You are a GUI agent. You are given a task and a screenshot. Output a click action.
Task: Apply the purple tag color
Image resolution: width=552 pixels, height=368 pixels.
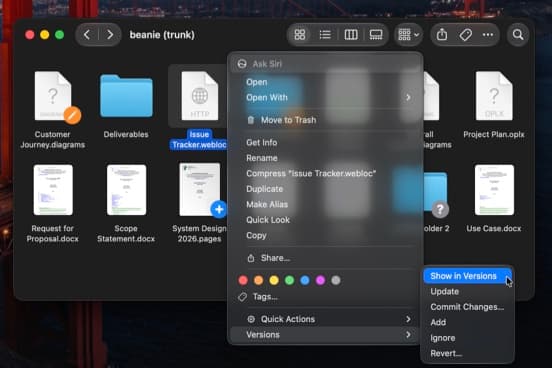click(x=320, y=280)
